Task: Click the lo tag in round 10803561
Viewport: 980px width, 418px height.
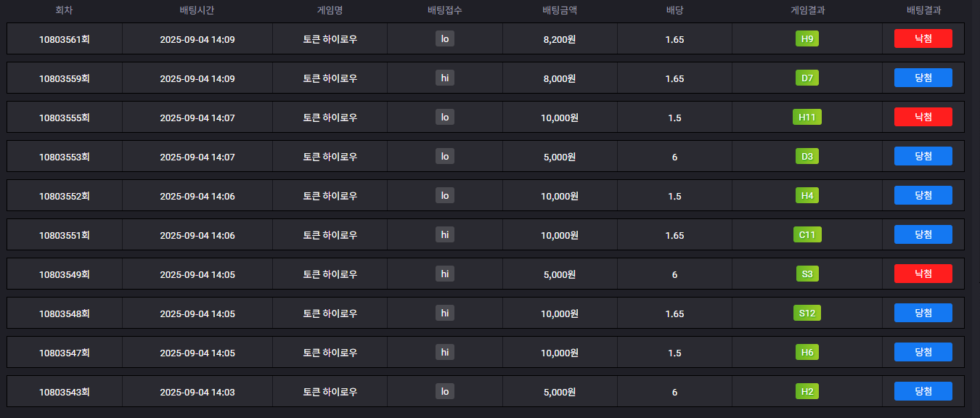Action: [x=445, y=38]
